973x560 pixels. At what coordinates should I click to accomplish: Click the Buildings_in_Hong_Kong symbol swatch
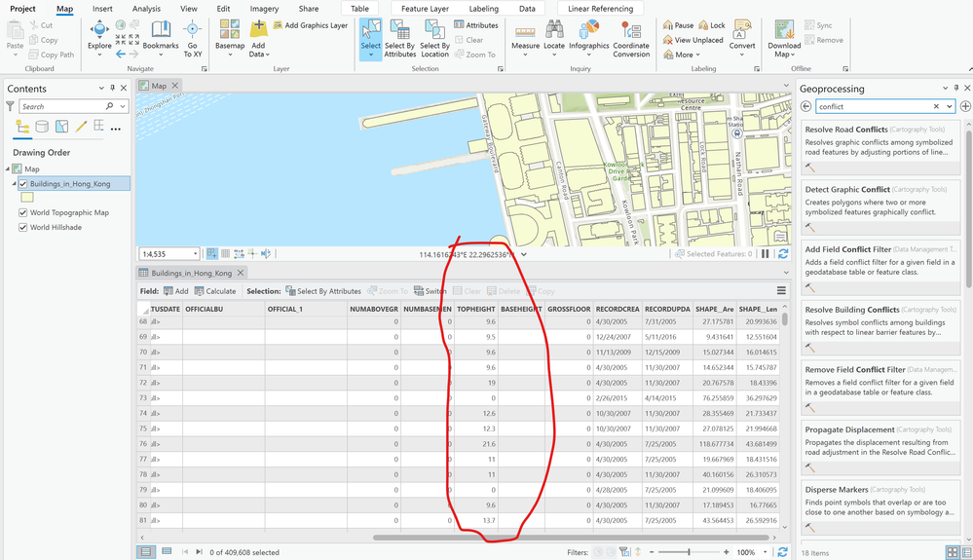click(27, 198)
